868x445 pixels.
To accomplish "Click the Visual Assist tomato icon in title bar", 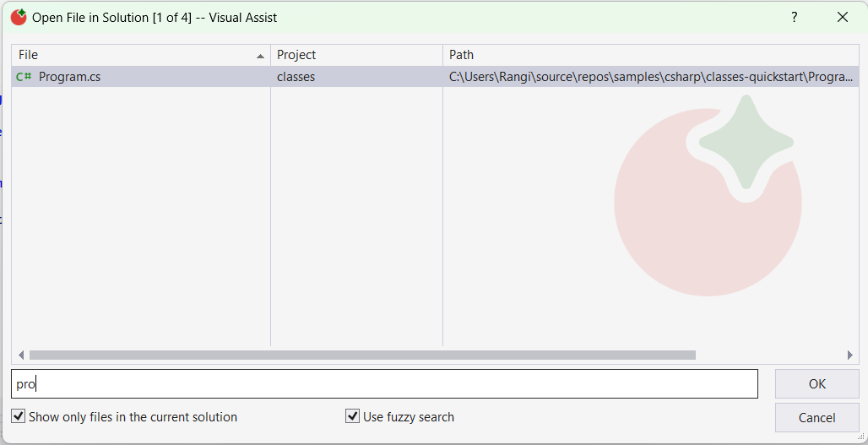I will 19,17.
